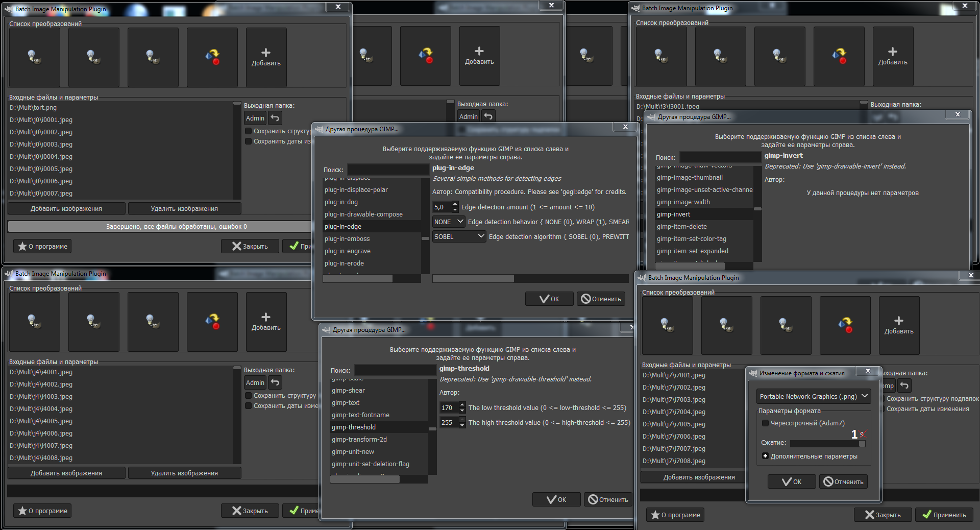
Task: Select file D:\Mult\j4\i4003.jpeg
Action: [120, 397]
